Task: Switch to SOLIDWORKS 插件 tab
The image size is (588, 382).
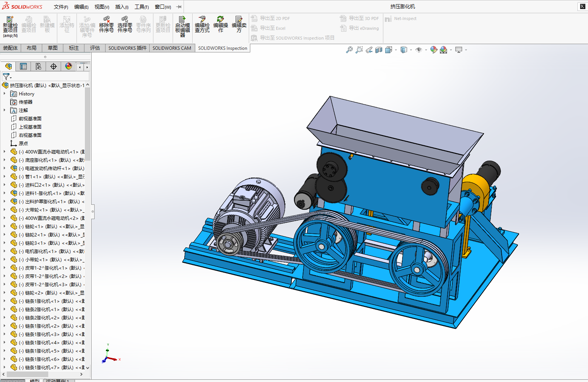Action: pyautogui.click(x=127, y=48)
